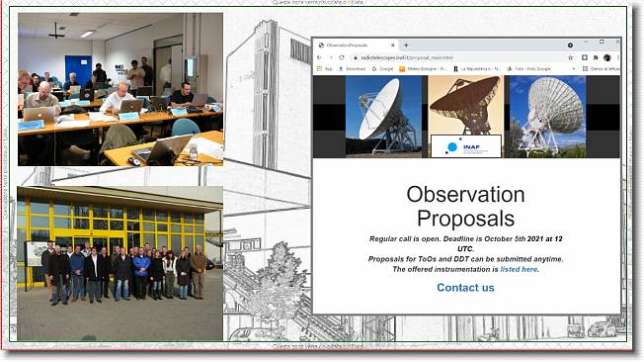Open the Apps grid bookmark shortcut
Image resolution: width=644 pixels, height=362 pixels.
click(324, 68)
